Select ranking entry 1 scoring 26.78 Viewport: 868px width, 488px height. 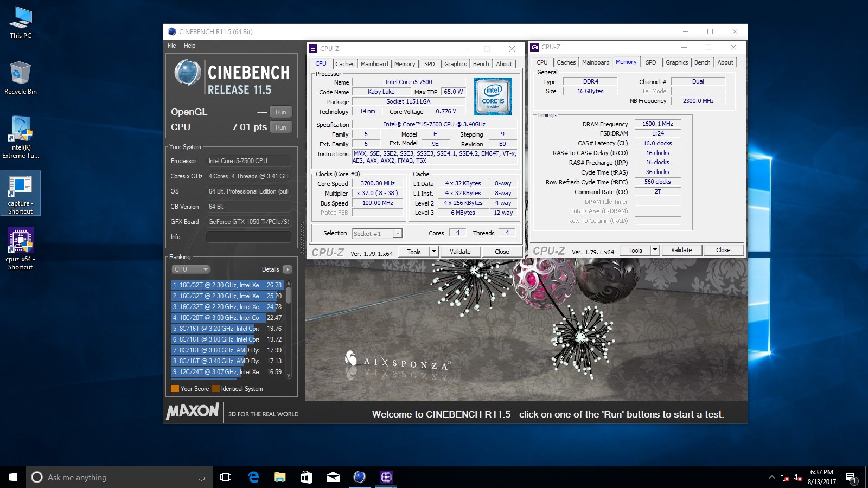tap(227, 285)
